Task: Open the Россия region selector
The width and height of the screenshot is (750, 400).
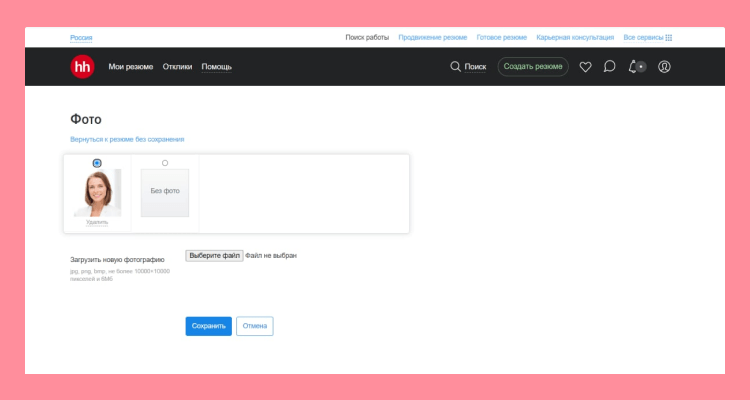Action: coord(81,37)
